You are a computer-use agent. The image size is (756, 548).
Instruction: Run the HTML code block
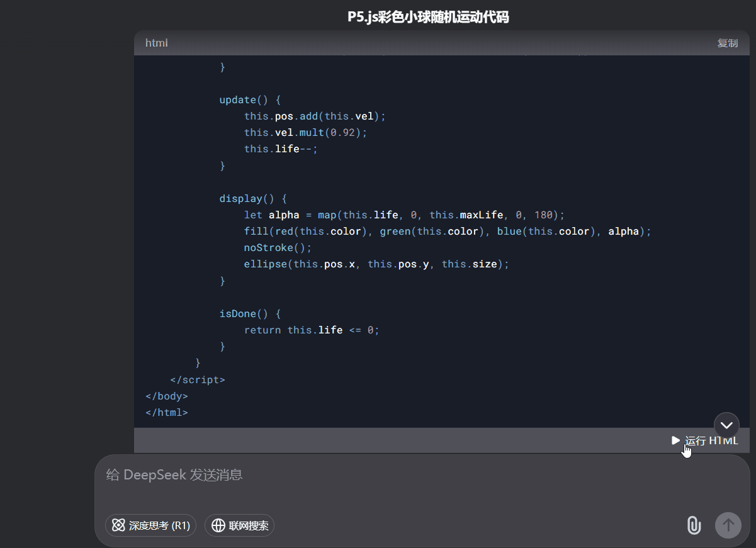coord(704,440)
